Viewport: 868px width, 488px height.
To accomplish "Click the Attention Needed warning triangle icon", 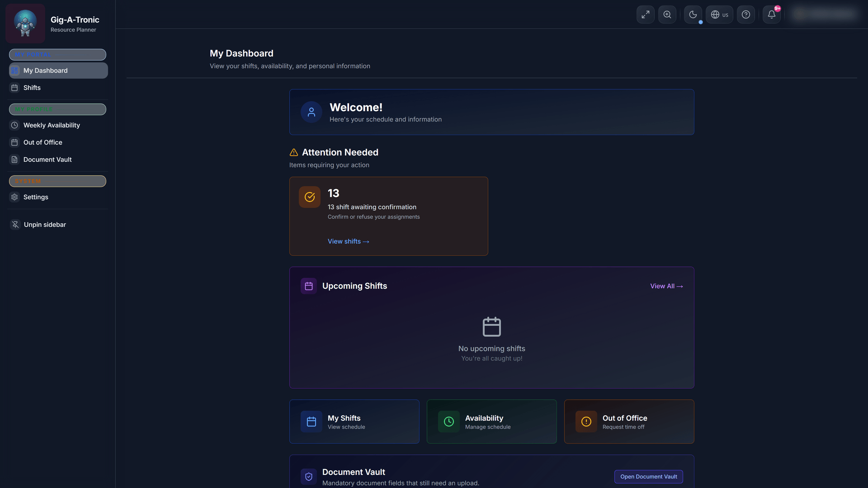I will (294, 152).
